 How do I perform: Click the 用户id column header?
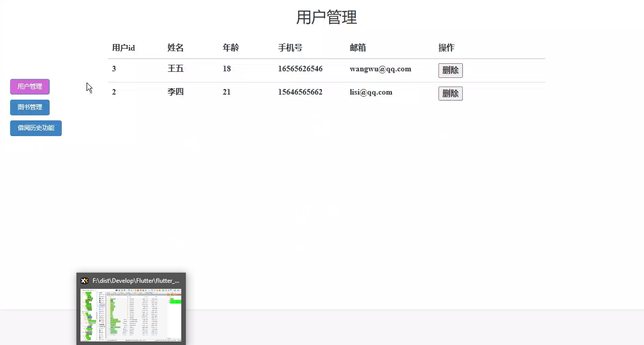pyautogui.click(x=124, y=48)
